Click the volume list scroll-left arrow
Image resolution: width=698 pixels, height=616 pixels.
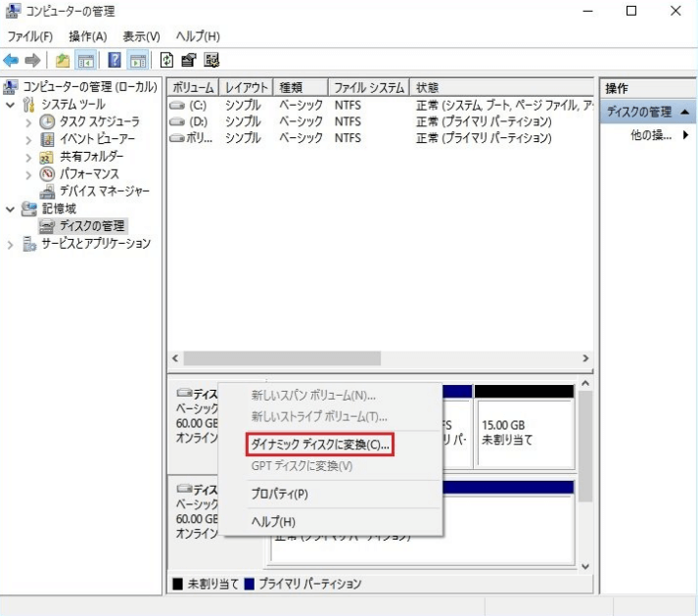coord(175,358)
